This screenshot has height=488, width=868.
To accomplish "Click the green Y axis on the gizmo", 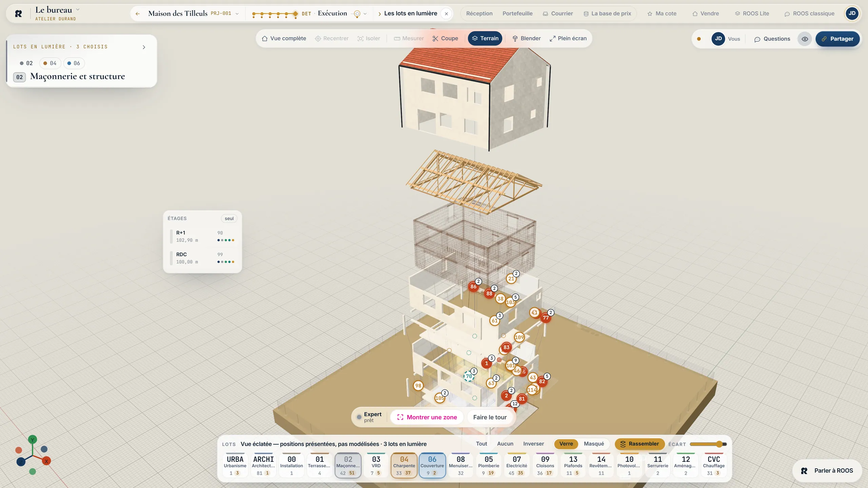I will point(33,440).
